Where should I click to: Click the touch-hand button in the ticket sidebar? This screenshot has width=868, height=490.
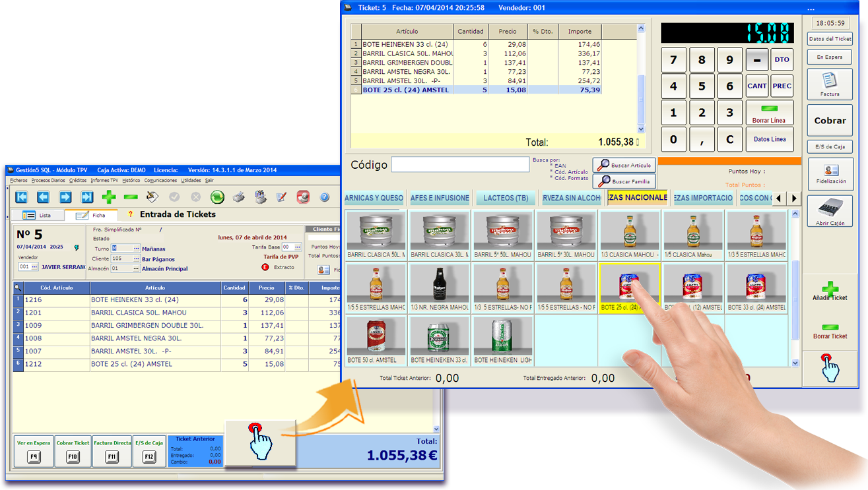tap(830, 368)
